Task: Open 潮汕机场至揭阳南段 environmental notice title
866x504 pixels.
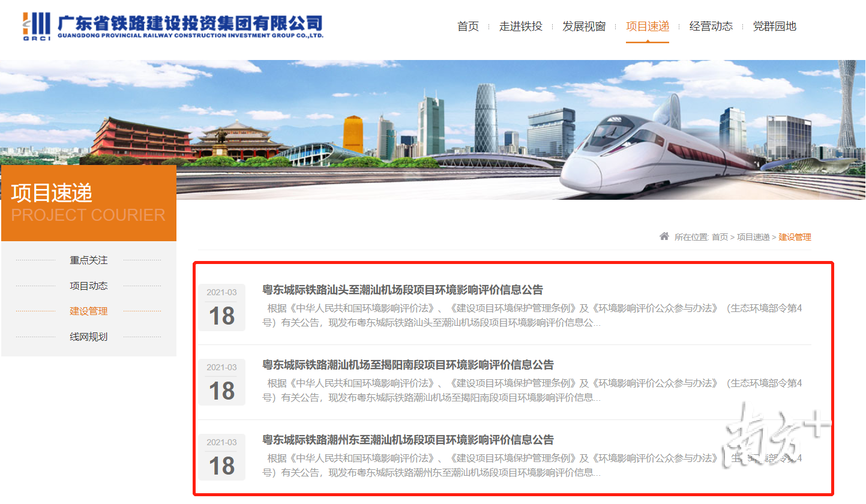Action: click(408, 365)
